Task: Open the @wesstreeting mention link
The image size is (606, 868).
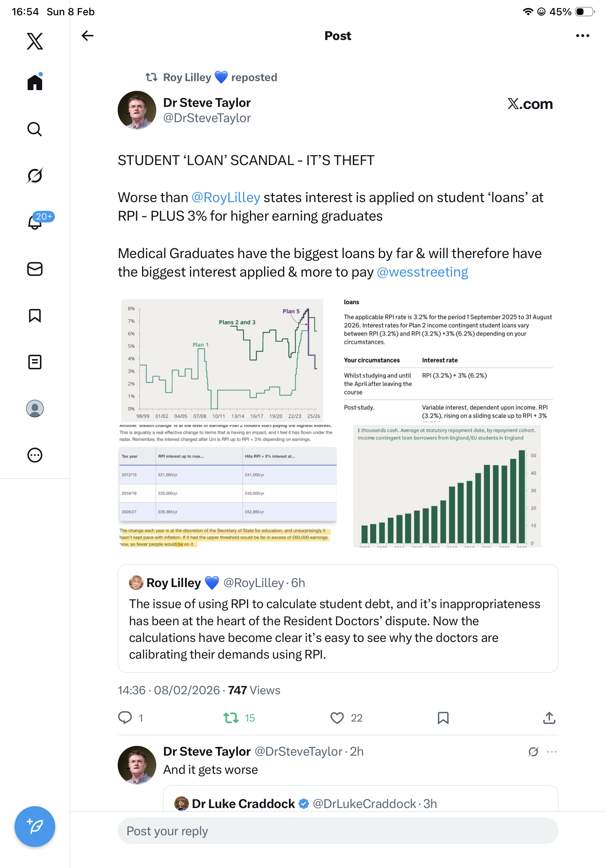Action: coord(423,272)
